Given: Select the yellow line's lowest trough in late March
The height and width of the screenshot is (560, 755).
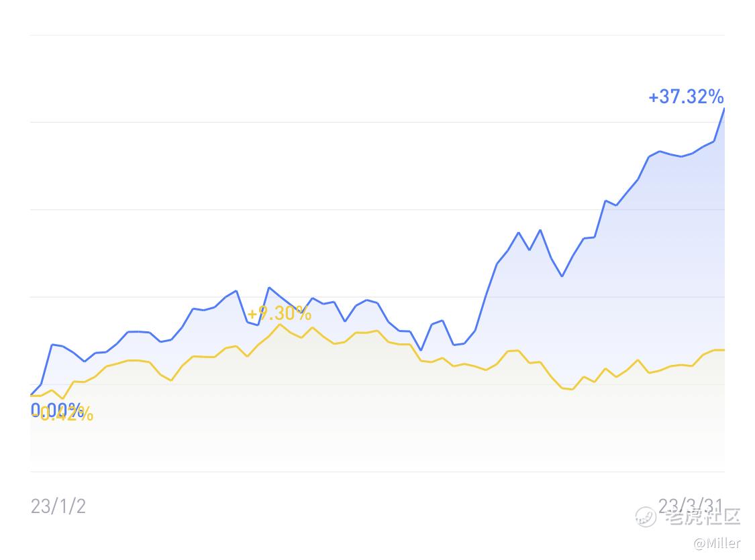Looking at the screenshot, I should tap(572, 389).
